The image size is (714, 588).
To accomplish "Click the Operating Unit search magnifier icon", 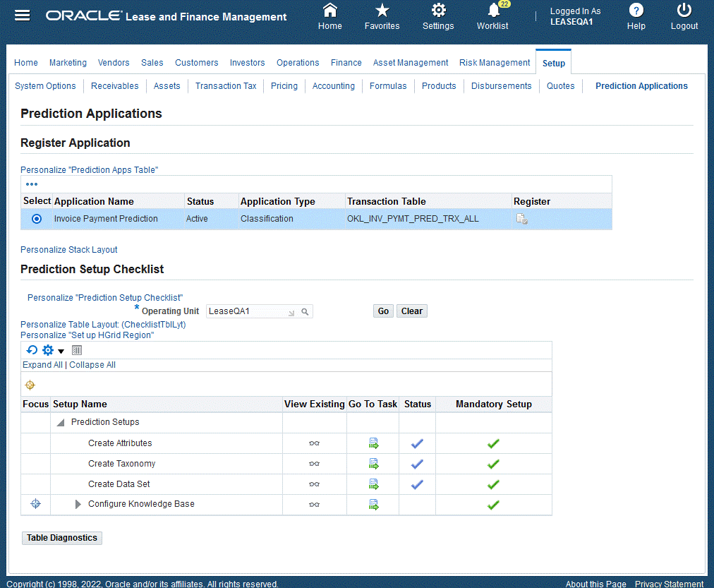I will click(305, 312).
